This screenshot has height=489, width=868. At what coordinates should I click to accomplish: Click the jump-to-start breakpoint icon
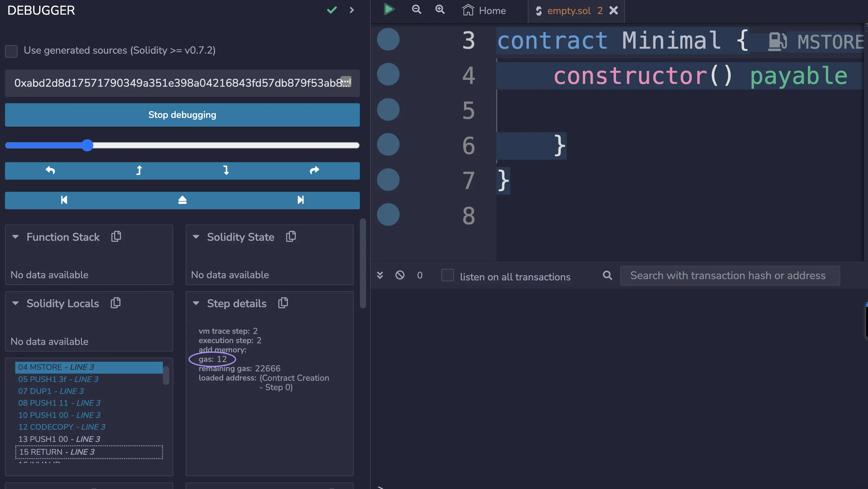(x=64, y=200)
